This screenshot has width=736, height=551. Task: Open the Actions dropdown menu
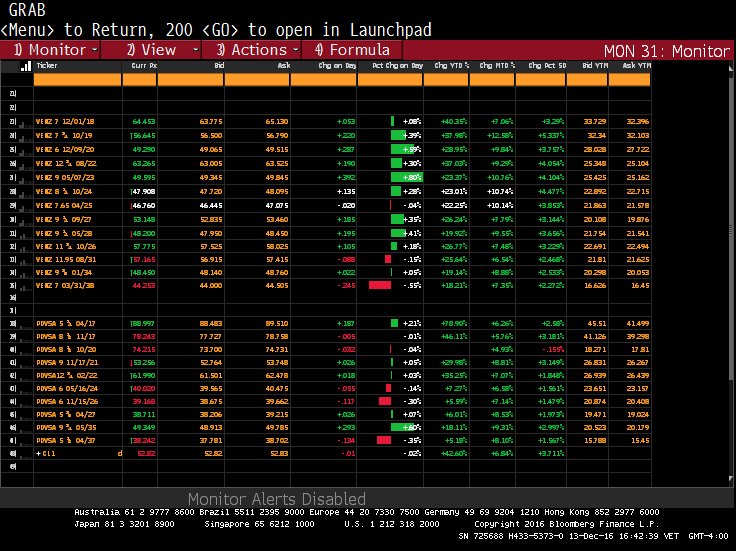tap(257, 49)
